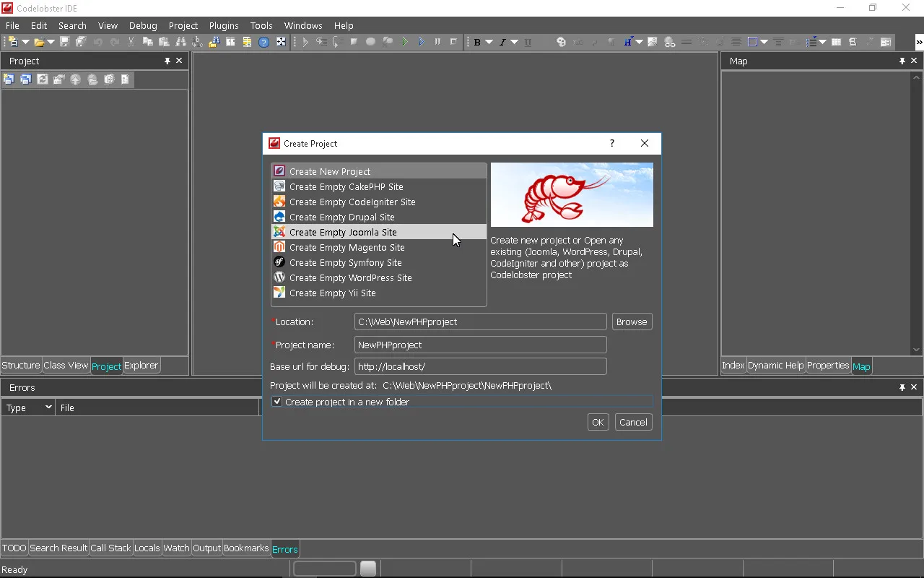
Task: Click the Find binoculars icon in toolbar
Action: coord(180,42)
